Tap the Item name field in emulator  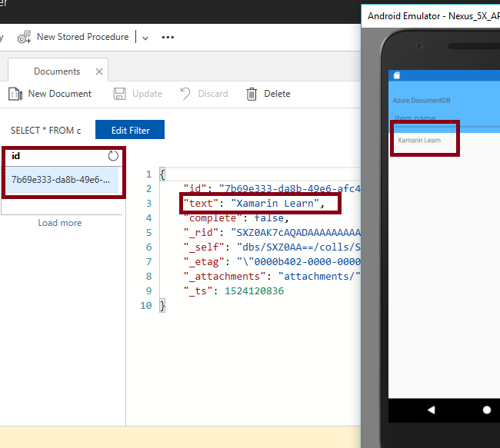(446, 118)
